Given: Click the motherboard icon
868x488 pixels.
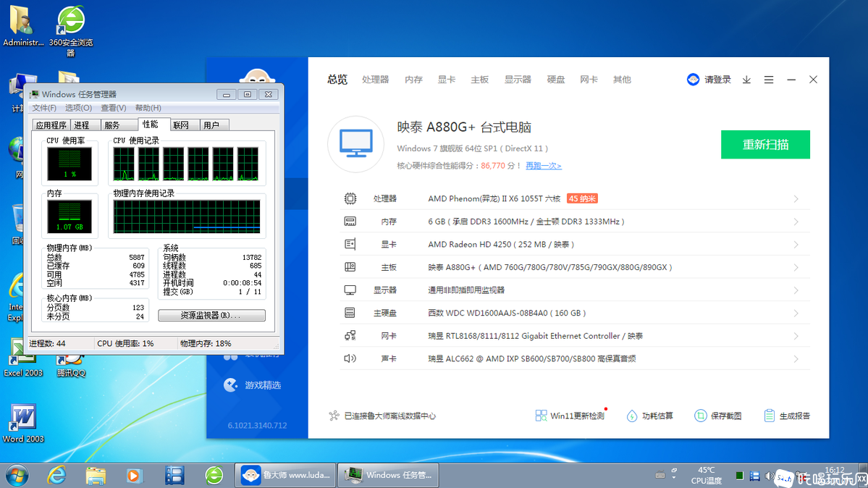Looking at the screenshot, I should tap(350, 267).
